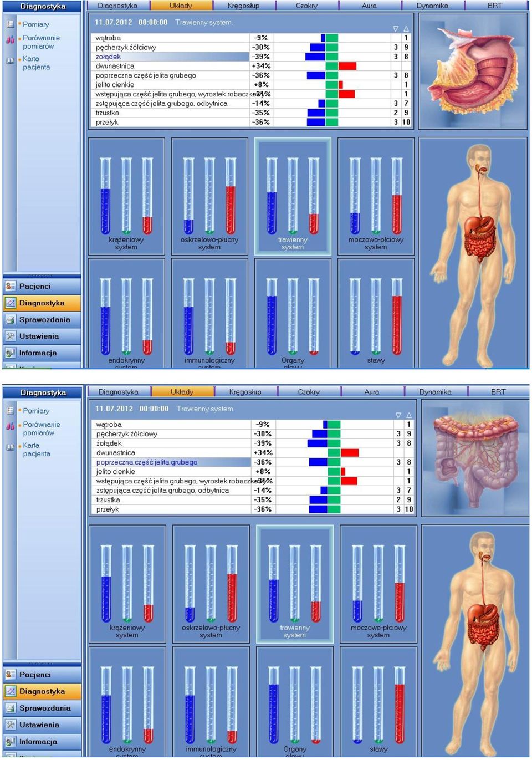Select highlighted poprzeczna część jelita grubego, lower window
The image size is (532, 760).
click(253, 462)
